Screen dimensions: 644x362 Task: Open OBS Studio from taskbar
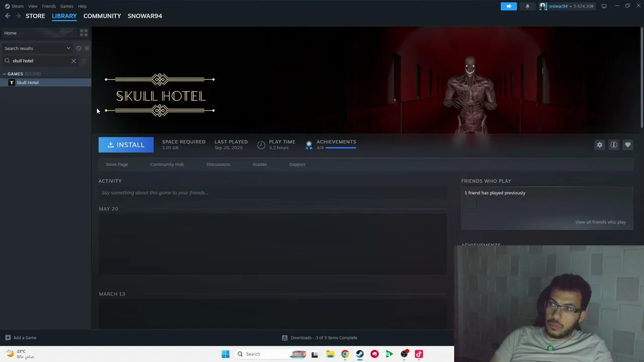404,354
